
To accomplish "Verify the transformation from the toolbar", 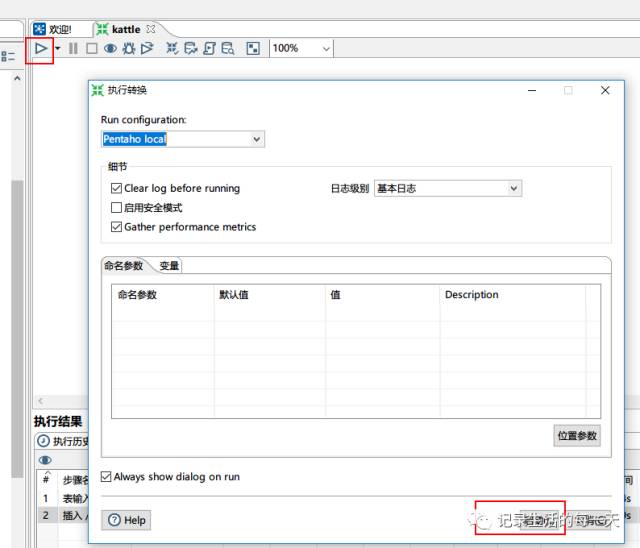I will tap(172, 49).
